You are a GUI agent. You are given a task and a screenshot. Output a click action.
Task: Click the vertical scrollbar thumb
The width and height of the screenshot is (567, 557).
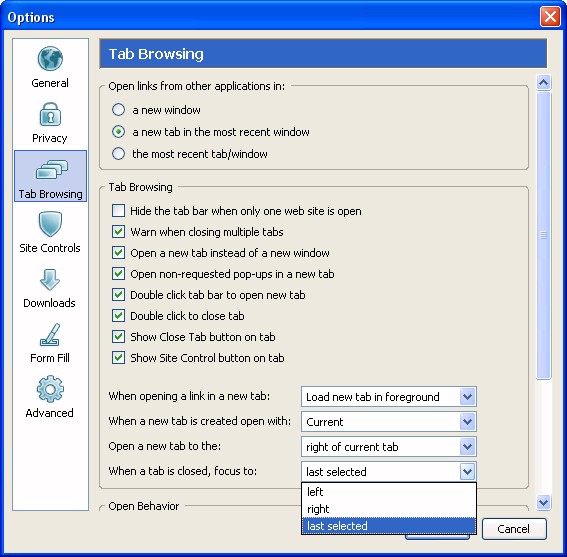point(543,235)
